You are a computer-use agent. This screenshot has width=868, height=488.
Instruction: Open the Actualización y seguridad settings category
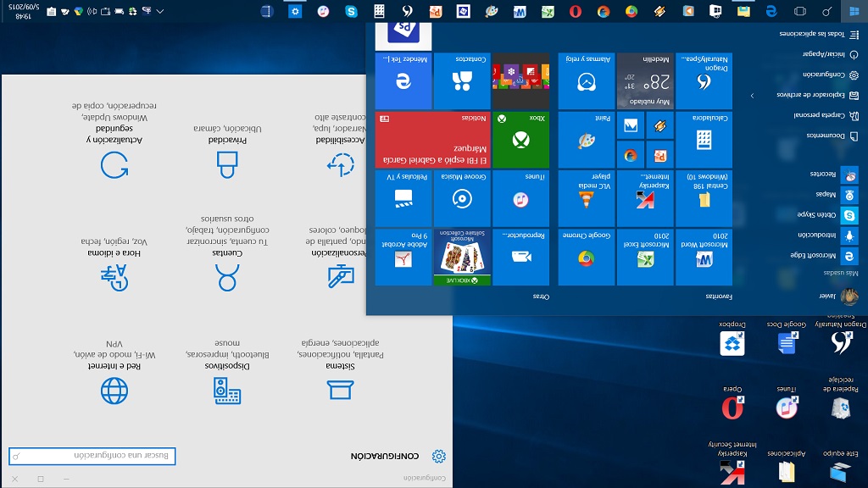[114, 140]
